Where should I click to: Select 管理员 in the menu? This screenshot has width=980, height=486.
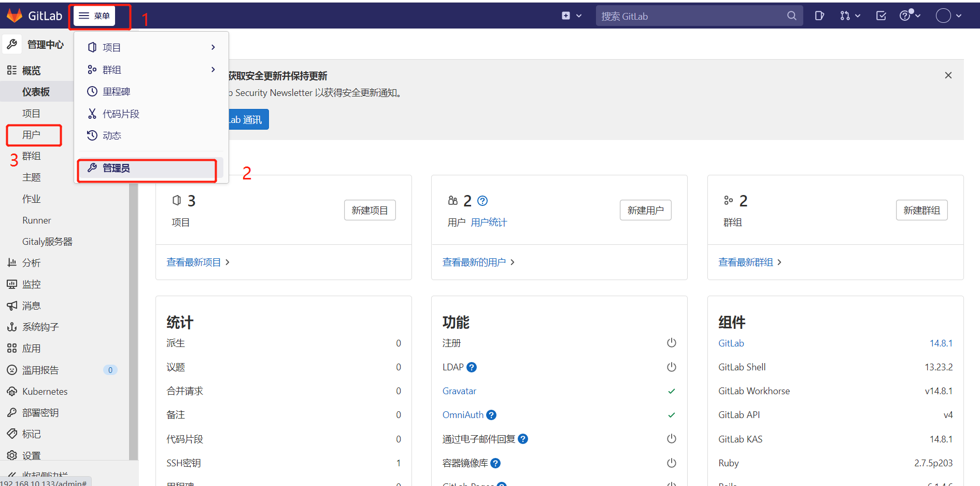coord(151,168)
